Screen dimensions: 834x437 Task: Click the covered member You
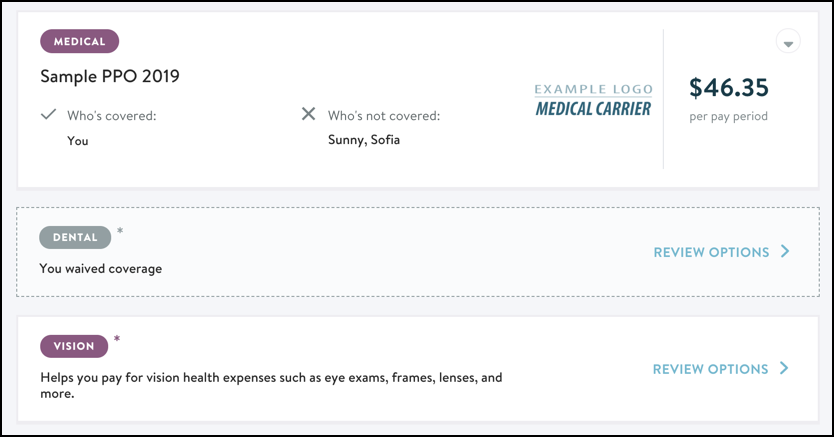78,141
